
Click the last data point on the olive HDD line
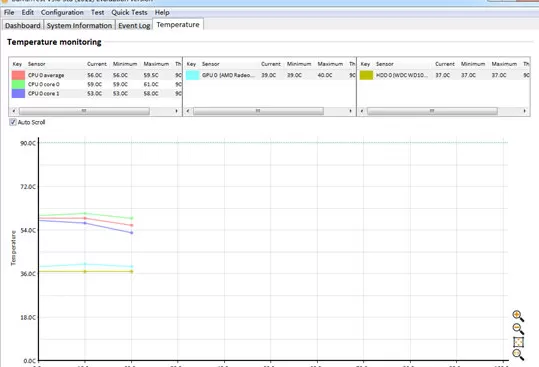[132, 271]
